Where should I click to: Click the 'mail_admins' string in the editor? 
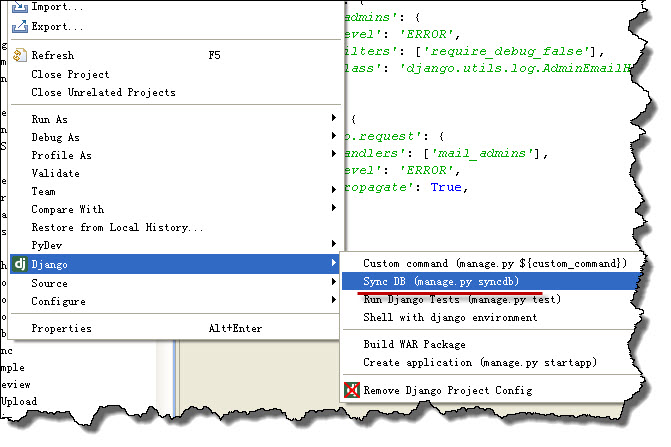pos(484,153)
